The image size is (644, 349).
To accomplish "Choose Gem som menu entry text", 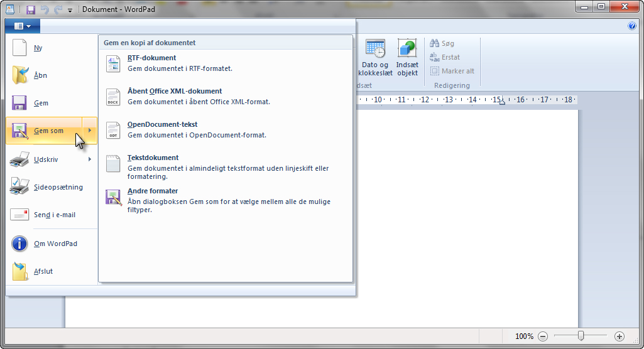I will pos(48,131).
